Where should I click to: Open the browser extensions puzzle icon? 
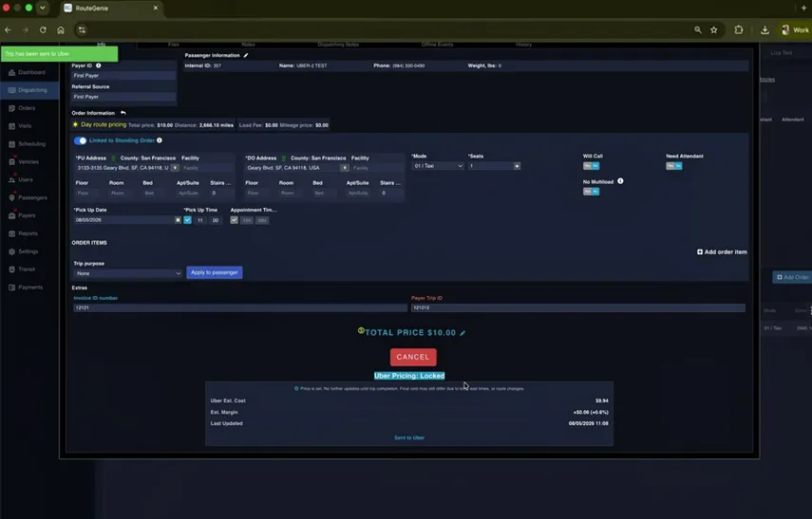(x=739, y=30)
